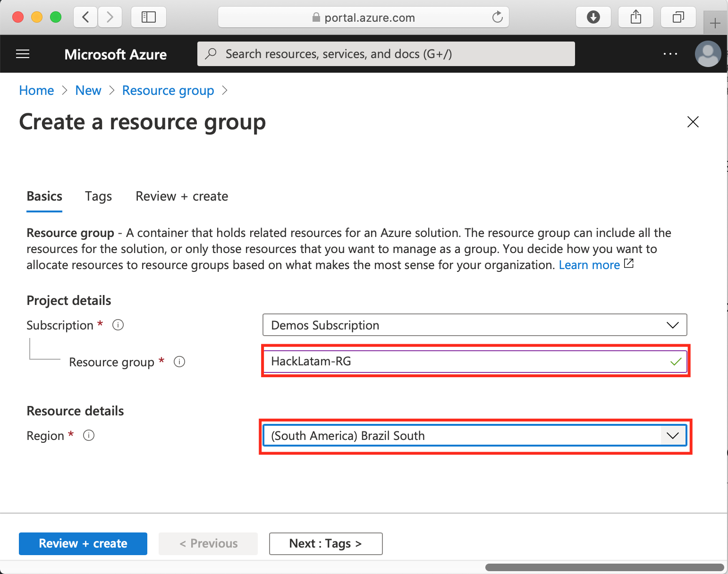Click the Review + create button
728x574 pixels.
(x=83, y=543)
